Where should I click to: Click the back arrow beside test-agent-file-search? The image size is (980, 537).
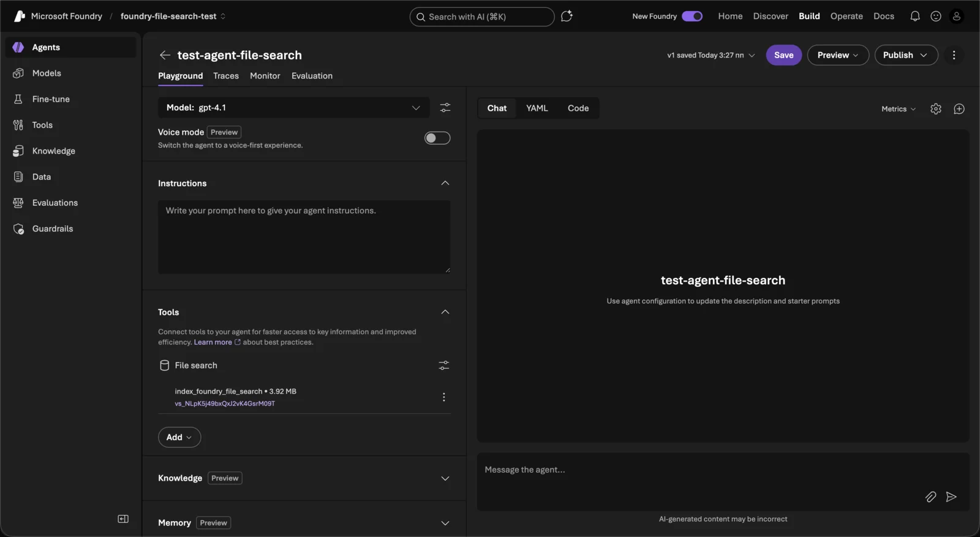pyautogui.click(x=165, y=55)
